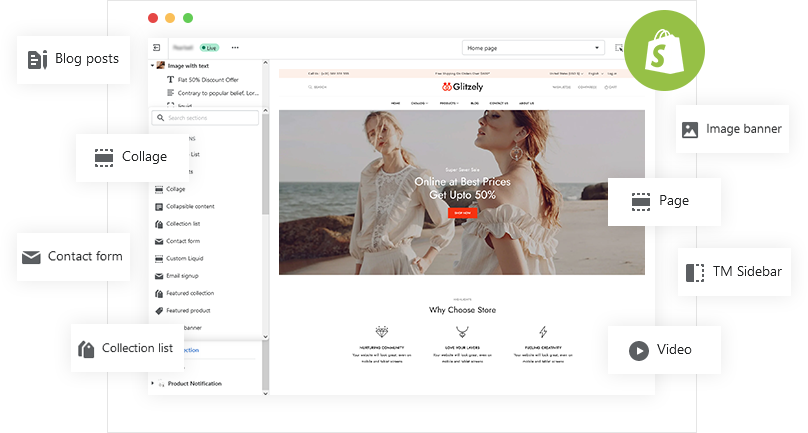Screen dimensions: 808x433
Task: Open the three-dot more actions menu
Action: [x=235, y=47]
